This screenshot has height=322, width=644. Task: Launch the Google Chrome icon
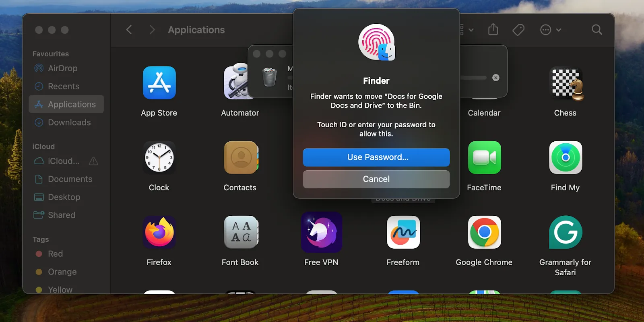pos(484,232)
